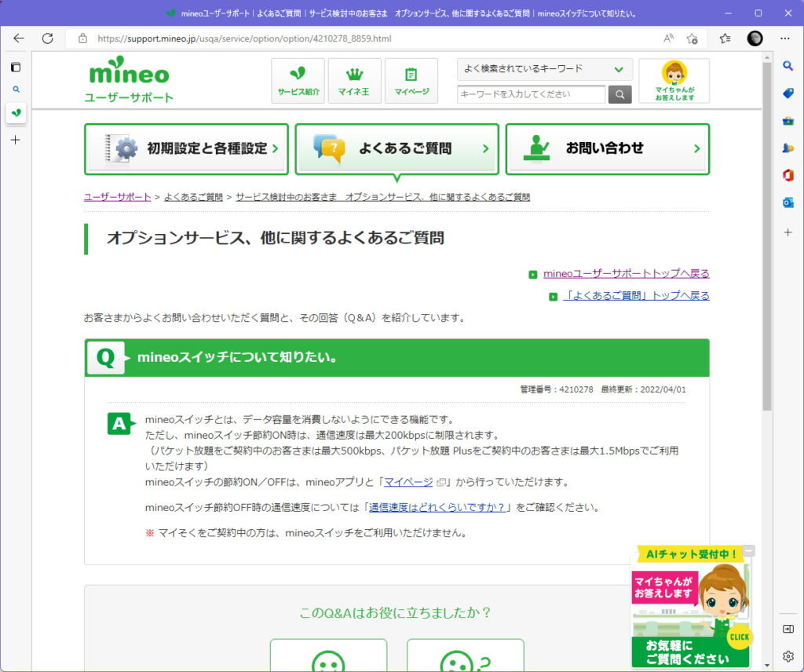Open browser Settings and more menu

pyautogui.click(x=785, y=38)
